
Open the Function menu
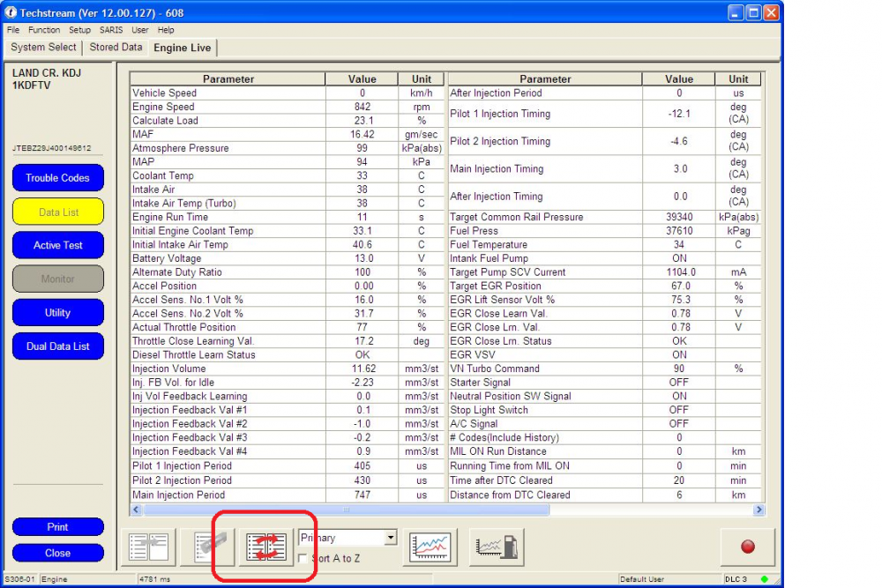44,30
